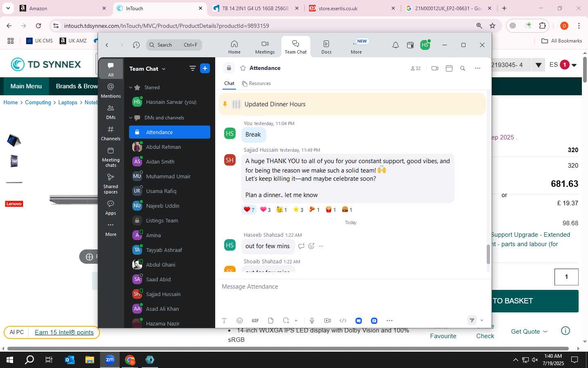The width and height of the screenshot is (588, 368).
Task: Add emoji reaction to Haseeb's message
Action: (311, 246)
